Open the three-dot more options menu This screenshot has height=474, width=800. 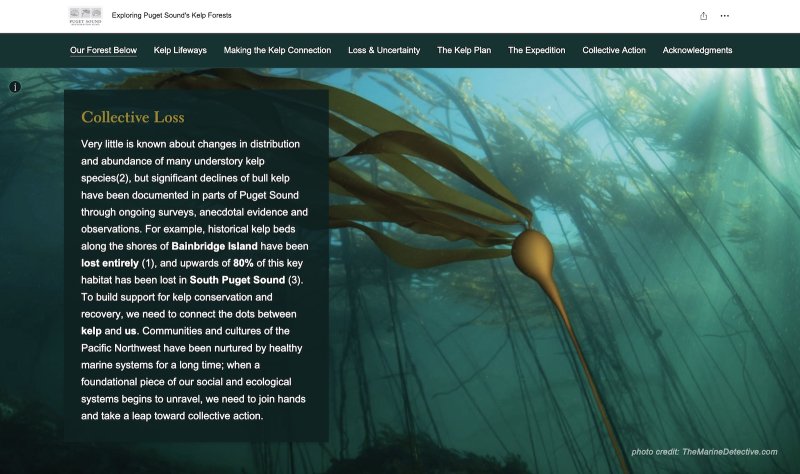(725, 16)
